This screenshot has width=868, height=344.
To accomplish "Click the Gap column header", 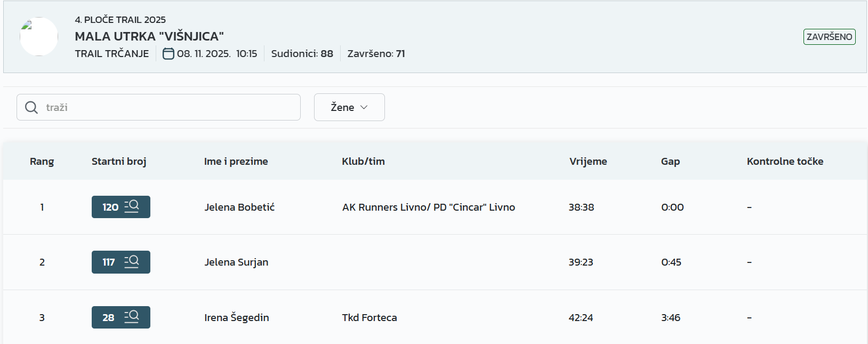I will [670, 162].
